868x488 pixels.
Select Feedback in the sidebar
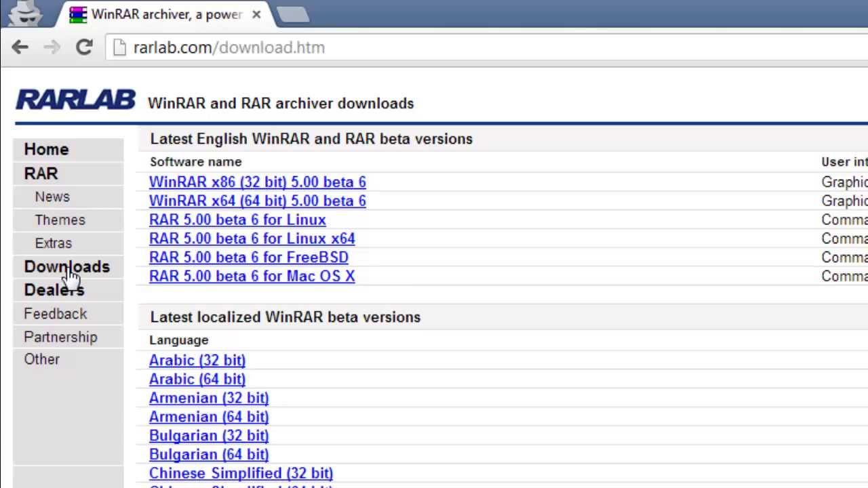click(55, 314)
